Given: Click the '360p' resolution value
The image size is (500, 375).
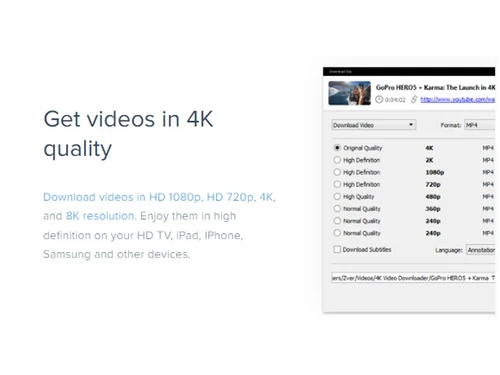Looking at the screenshot, I should pos(433,209).
